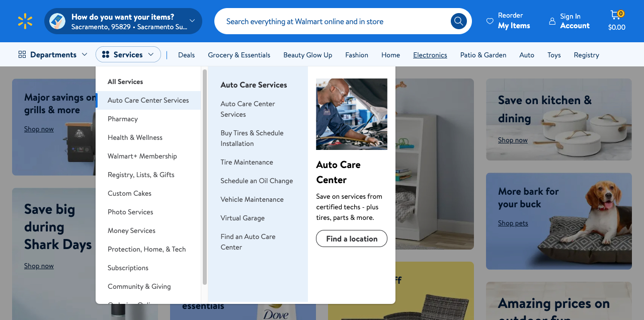
Task: Type in the Walmart search box
Action: click(x=332, y=21)
